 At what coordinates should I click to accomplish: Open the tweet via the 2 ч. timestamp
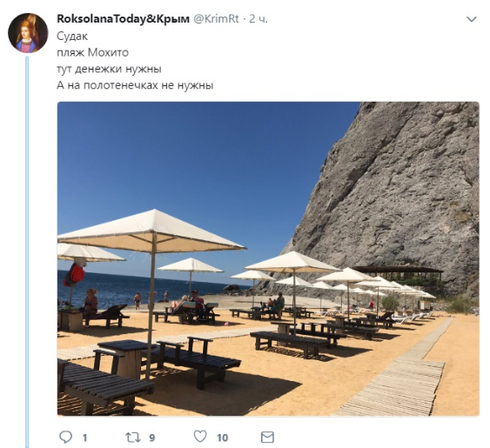tap(258, 19)
